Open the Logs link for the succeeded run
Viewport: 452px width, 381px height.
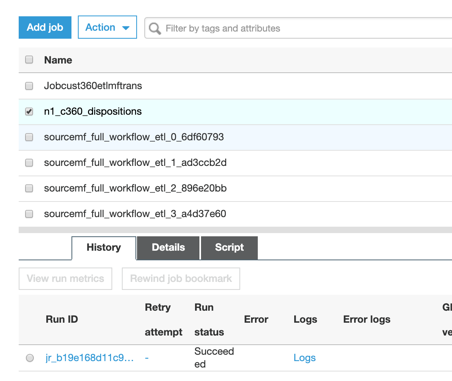click(x=304, y=358)
